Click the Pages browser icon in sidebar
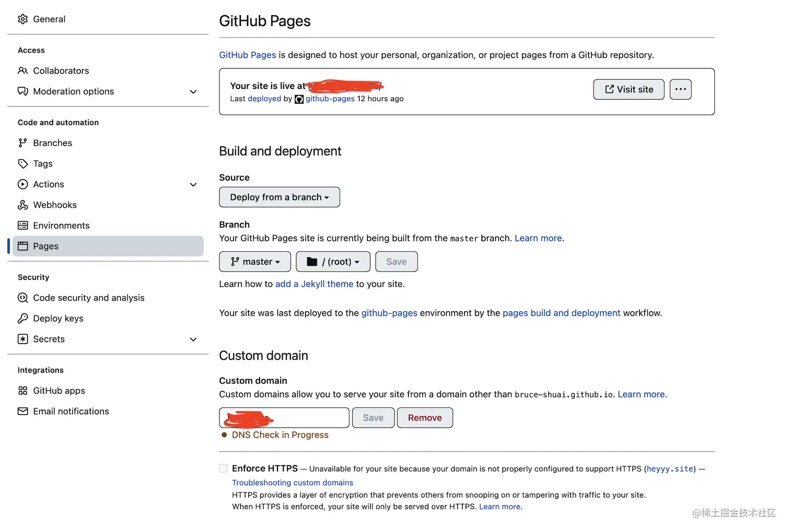790x532 pixels. (22, 246)
